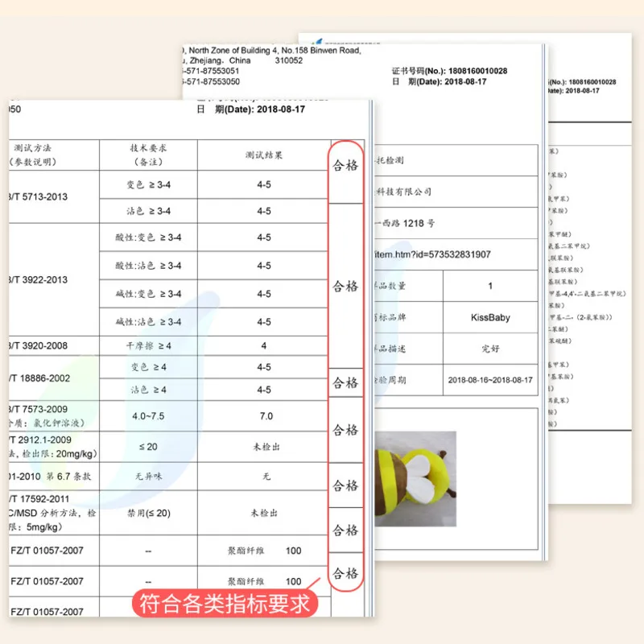Click the sample quantity value 1
Screen dimensions: 644x644
click(490, 286)
